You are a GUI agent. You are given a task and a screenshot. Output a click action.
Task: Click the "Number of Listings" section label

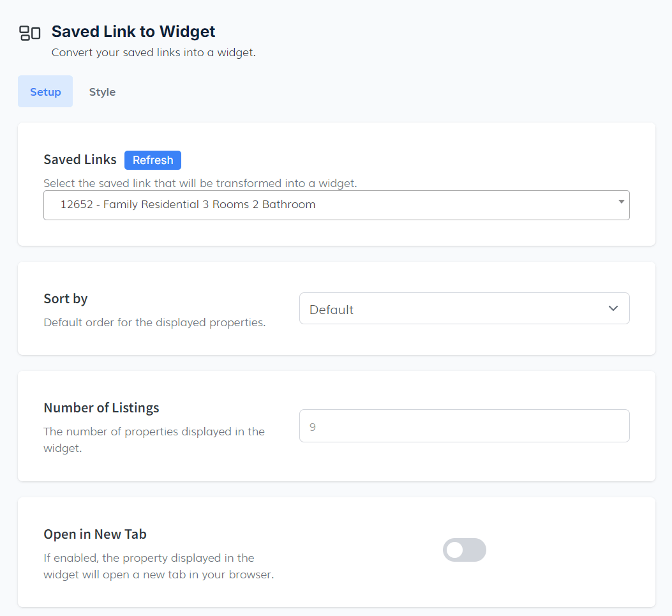coord(101,408)
